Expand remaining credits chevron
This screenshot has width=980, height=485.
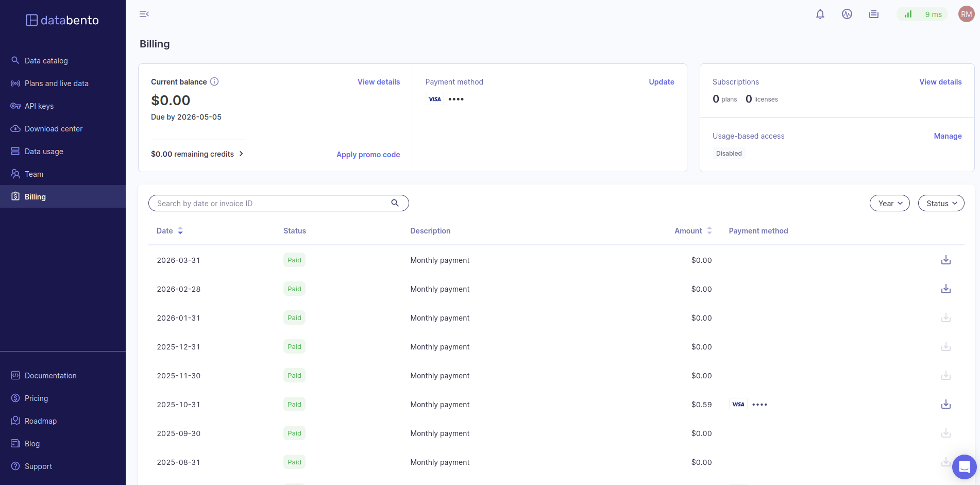tap(241, 154)
